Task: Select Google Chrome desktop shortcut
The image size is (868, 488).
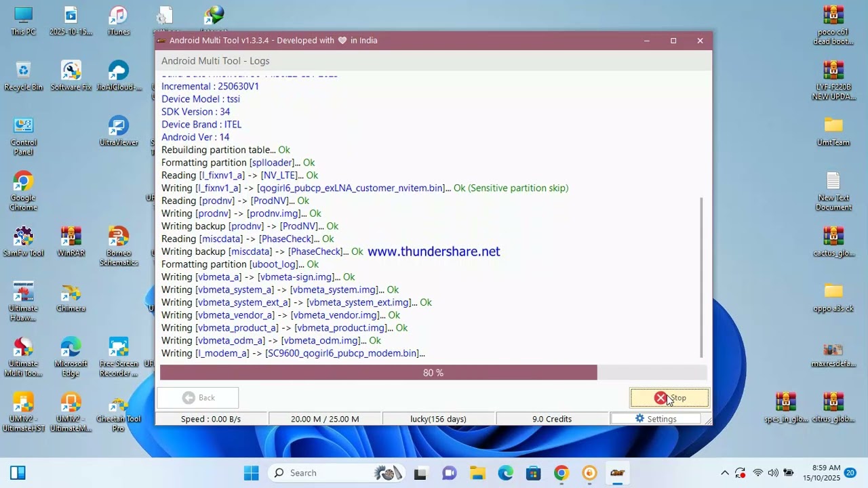Action: pos(23,191)
